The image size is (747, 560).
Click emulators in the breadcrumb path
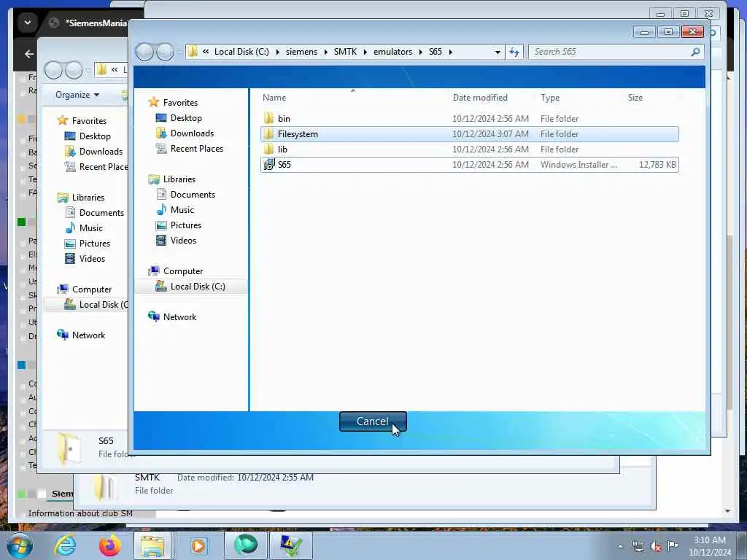392,52
